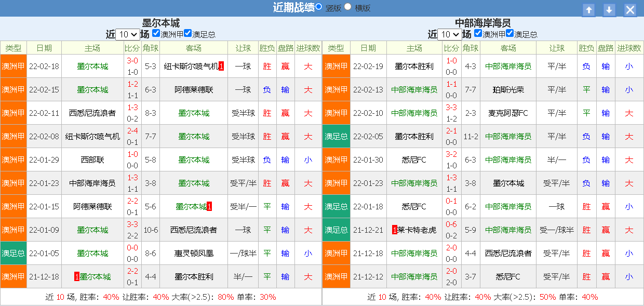644x306 pixels.
Task: Uncheck 澳洲甲 checkbox under 中部海岸海员
Action: 478,33
